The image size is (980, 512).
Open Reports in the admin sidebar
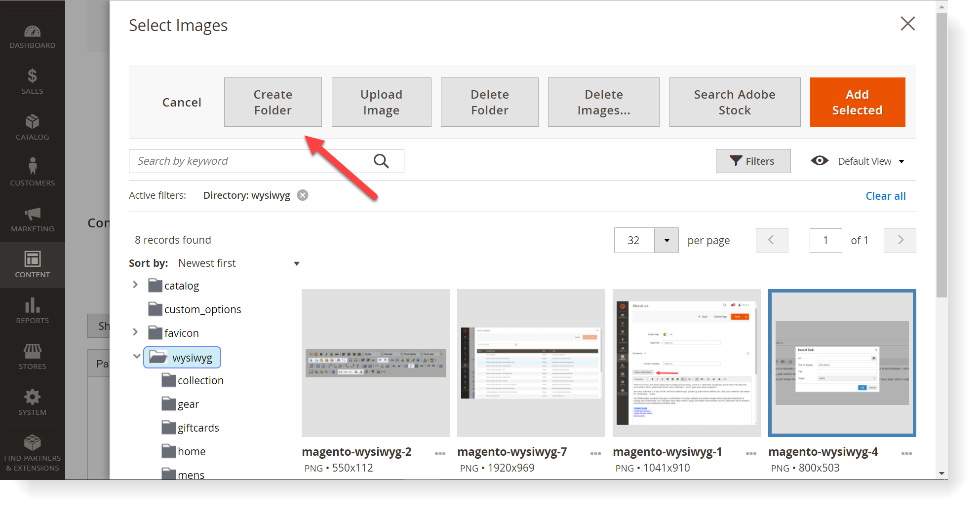click(x=32, y=311)
